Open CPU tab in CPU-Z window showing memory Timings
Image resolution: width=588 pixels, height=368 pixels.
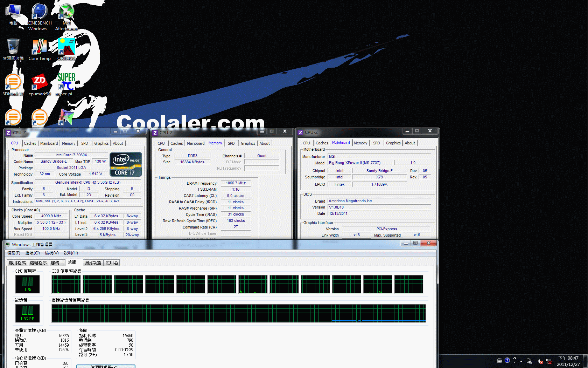161,143
